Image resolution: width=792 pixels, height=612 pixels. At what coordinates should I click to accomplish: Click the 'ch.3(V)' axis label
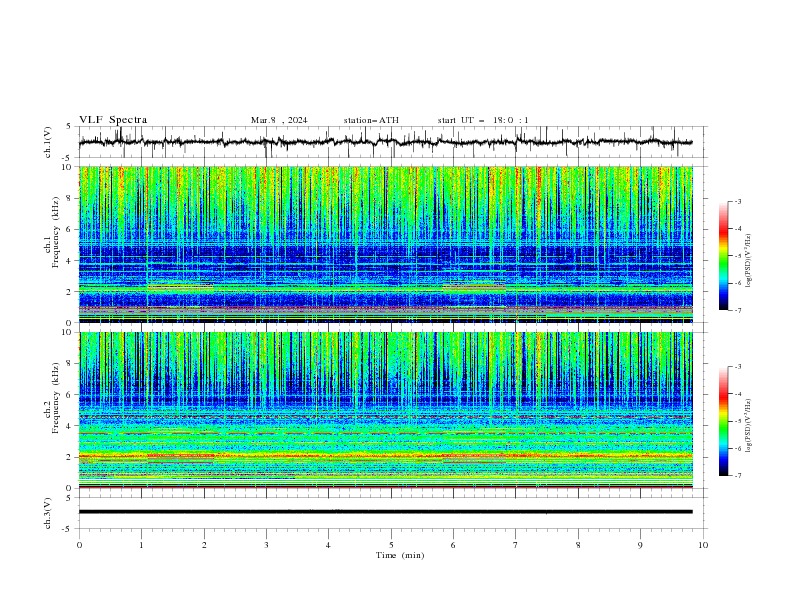pos(48,513)
